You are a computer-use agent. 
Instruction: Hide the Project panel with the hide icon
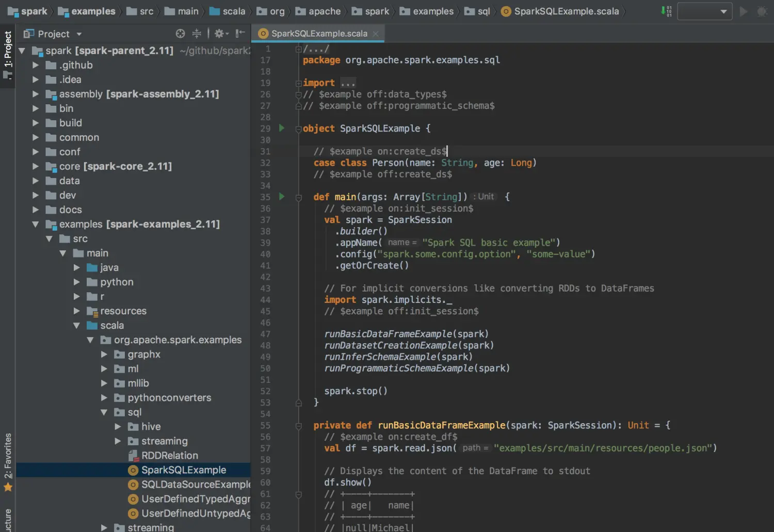tap(240, 34)
